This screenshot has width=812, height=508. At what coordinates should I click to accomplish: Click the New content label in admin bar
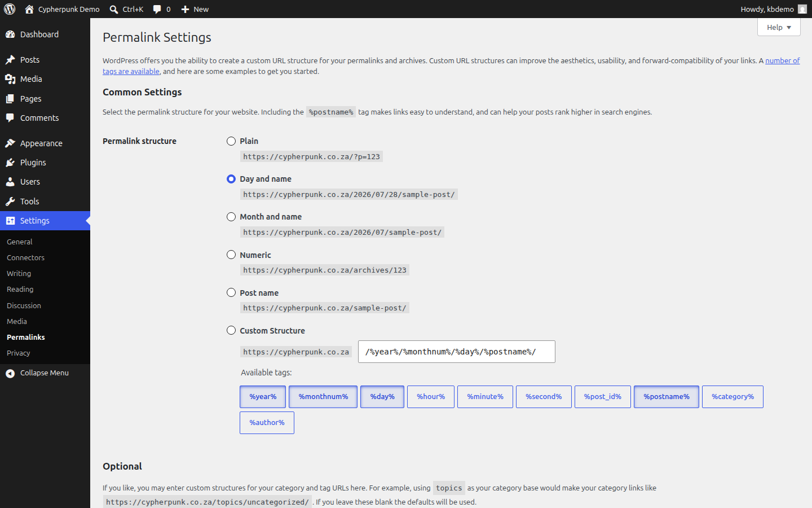[201, 9]
